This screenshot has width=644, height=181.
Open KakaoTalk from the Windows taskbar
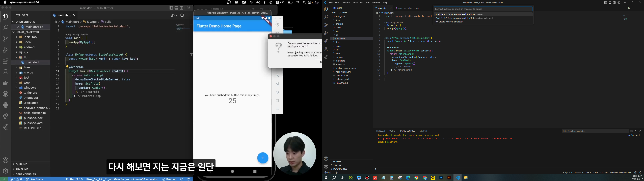click(433, 178)
